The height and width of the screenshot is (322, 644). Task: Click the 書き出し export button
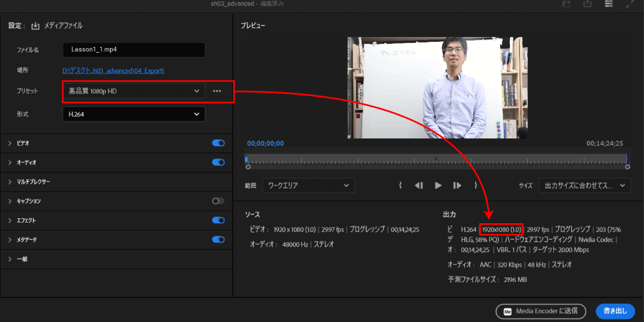[615, 311]
